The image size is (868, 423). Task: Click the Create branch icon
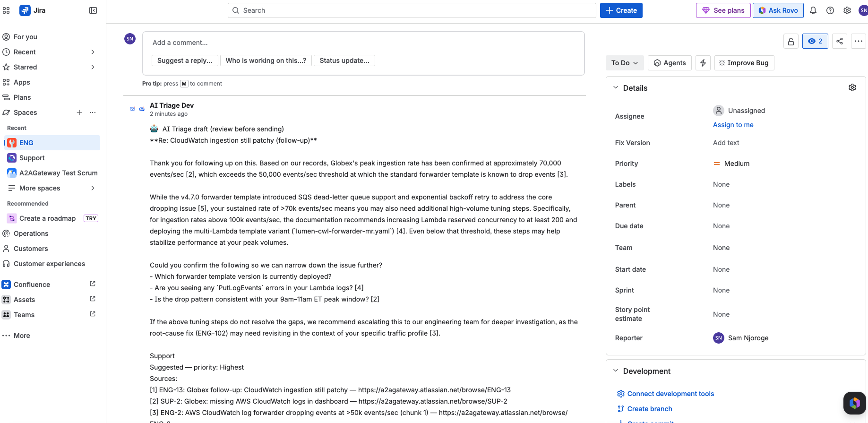click(x=621, y=409)
